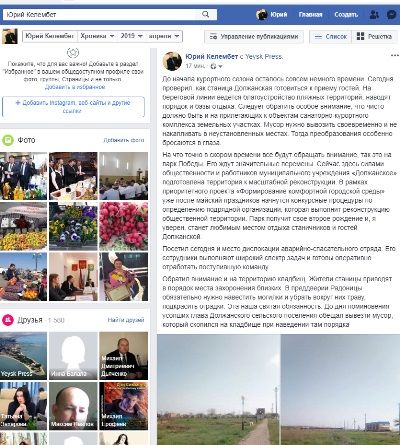
Task: Click the Найти друзей link
Action: click(x=126, y=320)
